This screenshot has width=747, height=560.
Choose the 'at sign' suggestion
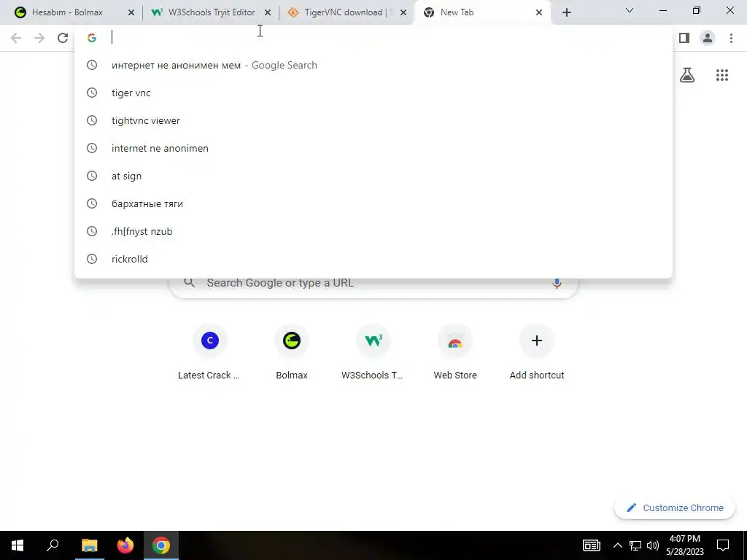pos(373,176)
